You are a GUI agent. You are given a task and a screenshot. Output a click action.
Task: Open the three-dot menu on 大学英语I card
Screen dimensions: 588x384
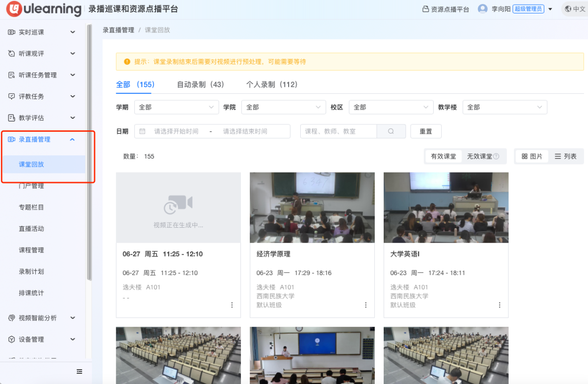(499, 305)
